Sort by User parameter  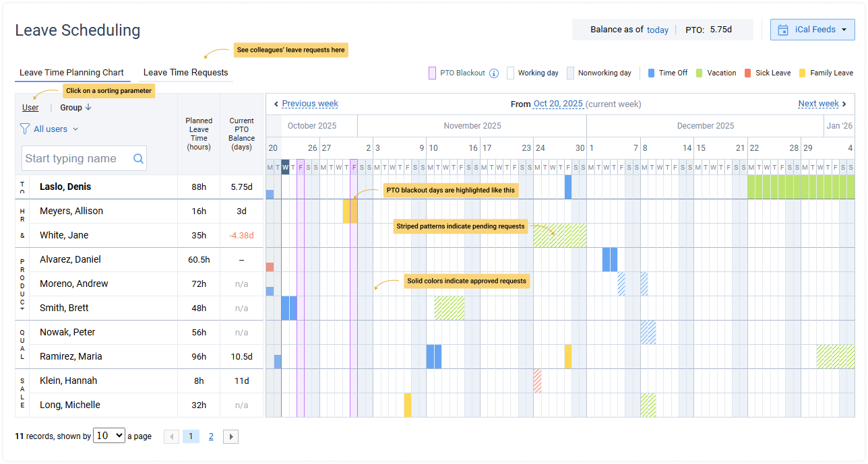coord(30,108)
